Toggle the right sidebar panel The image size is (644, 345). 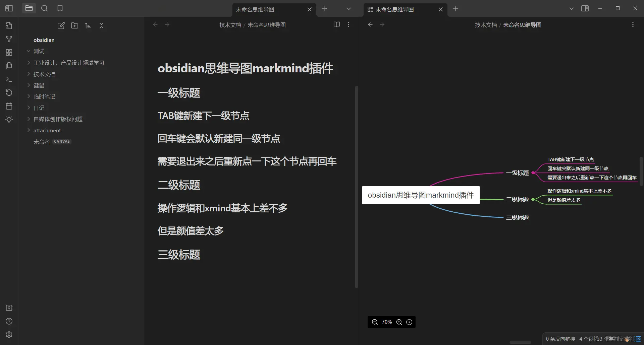tap(585, 8)
